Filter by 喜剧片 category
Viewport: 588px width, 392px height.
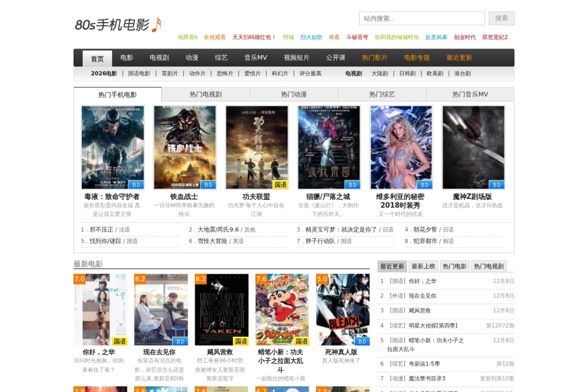click(170, 73)
